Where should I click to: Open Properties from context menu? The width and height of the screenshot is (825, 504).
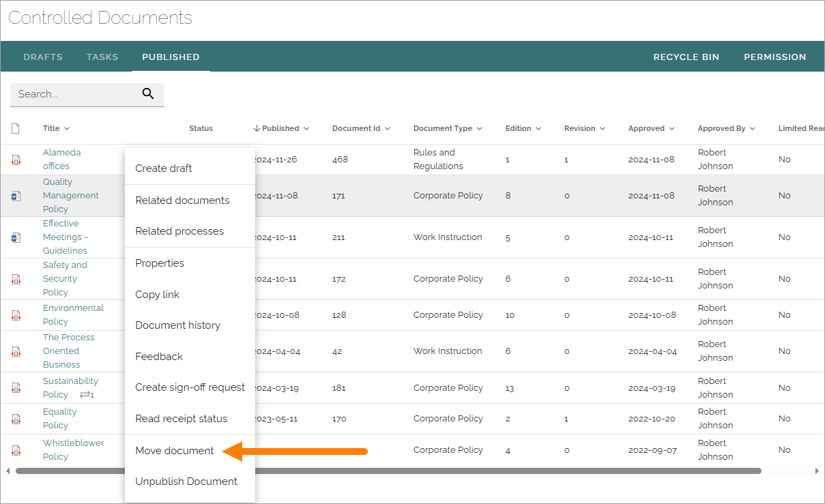click(190, 263)
